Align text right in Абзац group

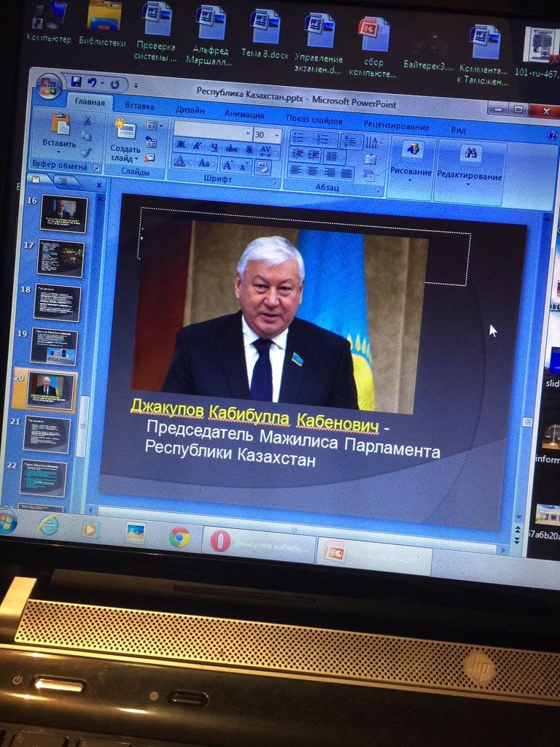tap(329, 172)
